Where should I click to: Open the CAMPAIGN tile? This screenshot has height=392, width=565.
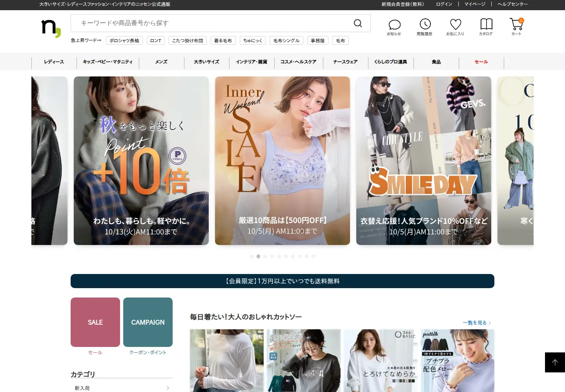148,322
